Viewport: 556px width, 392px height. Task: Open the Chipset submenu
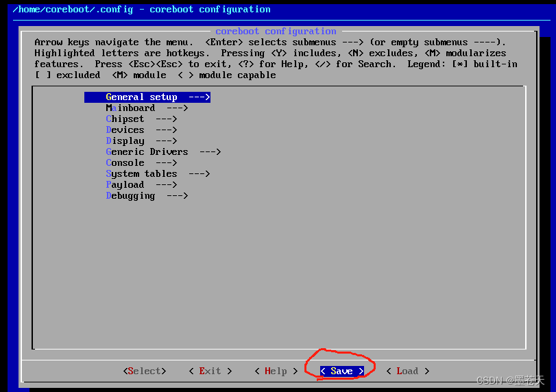point(141,119)
